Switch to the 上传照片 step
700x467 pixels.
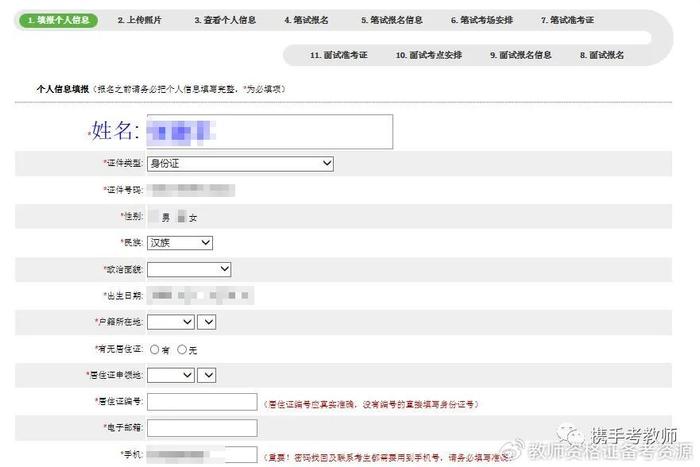pos(139,20)
